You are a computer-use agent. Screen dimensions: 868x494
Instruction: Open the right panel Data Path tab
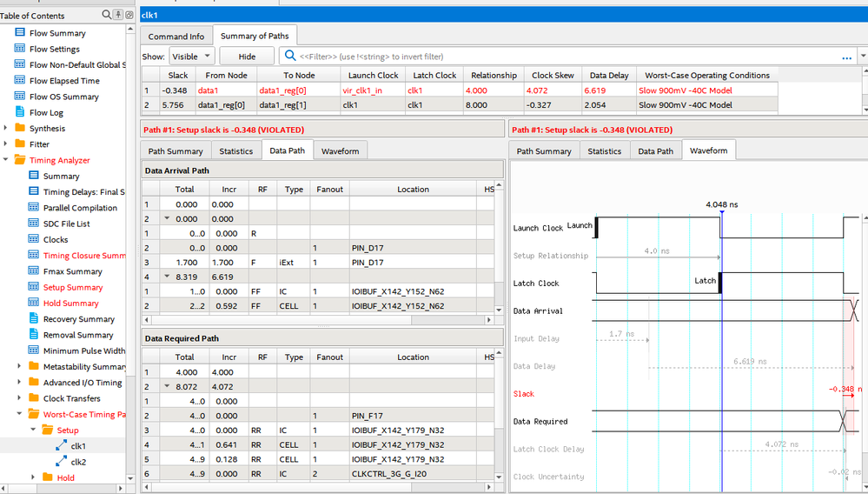[x=655, y=150]
